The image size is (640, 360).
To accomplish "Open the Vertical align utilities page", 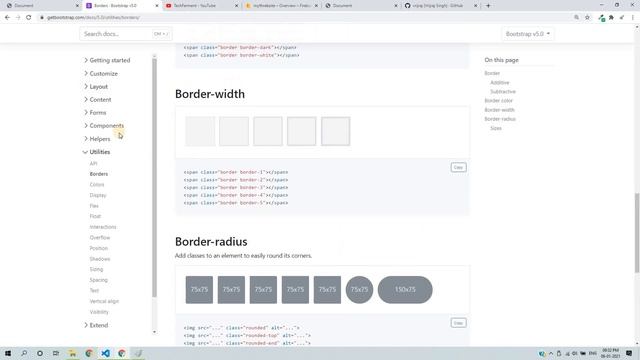I will (104, 301).
